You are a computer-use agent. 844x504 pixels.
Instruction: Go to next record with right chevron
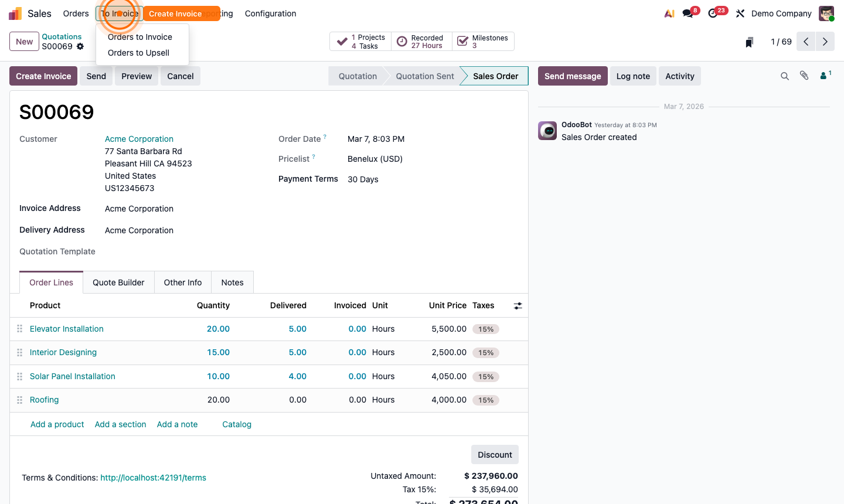tap(825, 41)
